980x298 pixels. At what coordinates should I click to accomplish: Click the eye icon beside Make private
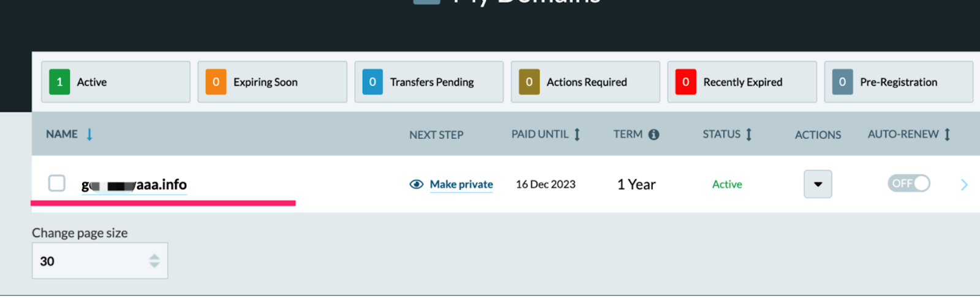coord(417,184)
